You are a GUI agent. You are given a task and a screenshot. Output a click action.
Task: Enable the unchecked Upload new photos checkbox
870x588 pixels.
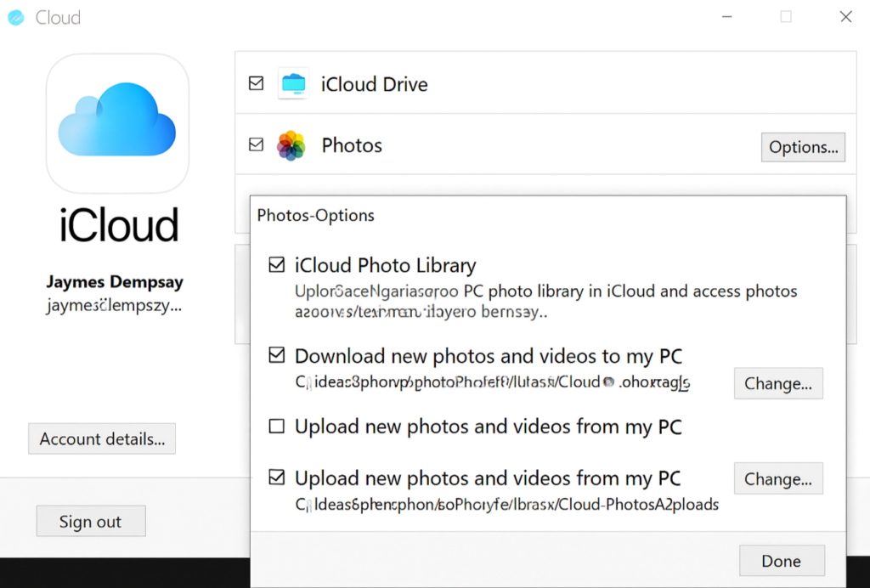point(276,427)
